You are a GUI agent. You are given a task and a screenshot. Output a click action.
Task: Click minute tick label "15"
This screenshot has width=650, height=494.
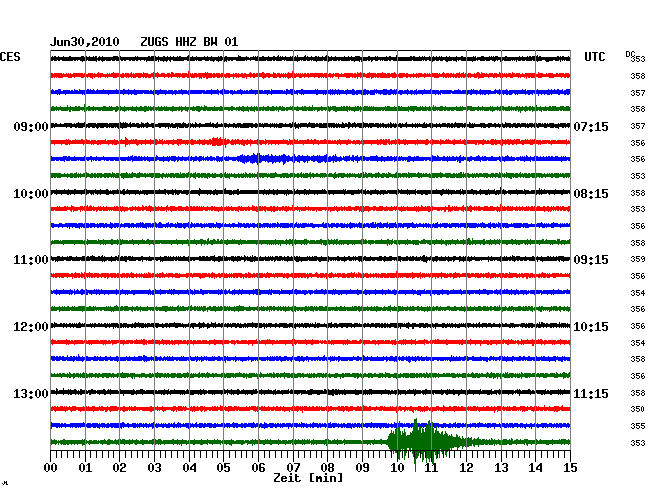(570, 467)
